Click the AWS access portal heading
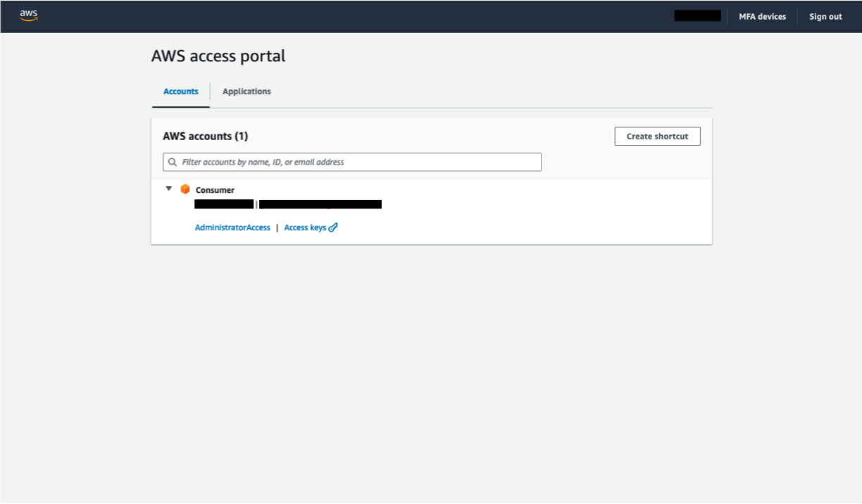This screenshot has width=862, height=504. [218, 56]
